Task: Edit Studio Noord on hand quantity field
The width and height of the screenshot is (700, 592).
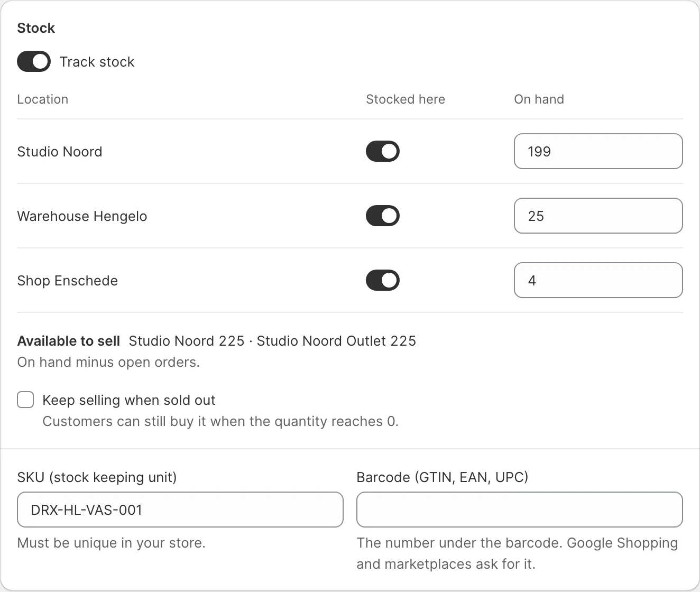Action: (x=598, y=151)
